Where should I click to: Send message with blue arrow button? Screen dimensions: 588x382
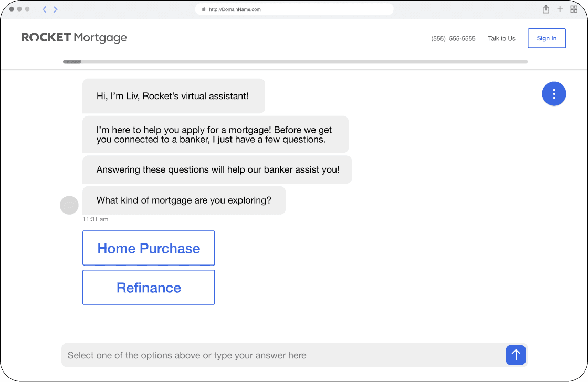(516, 355)
